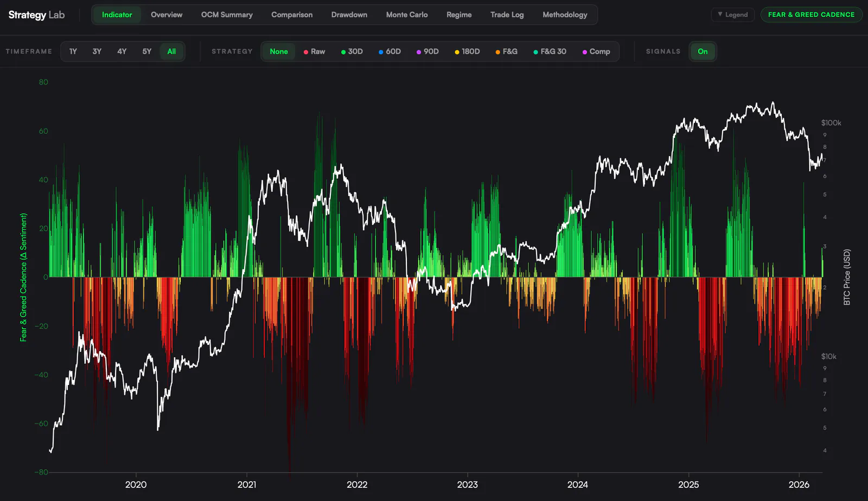The height and width of the screenshot is (501, 868).
Task: Click the 2021 x-axis label
Action: click(x=247, y=484)
